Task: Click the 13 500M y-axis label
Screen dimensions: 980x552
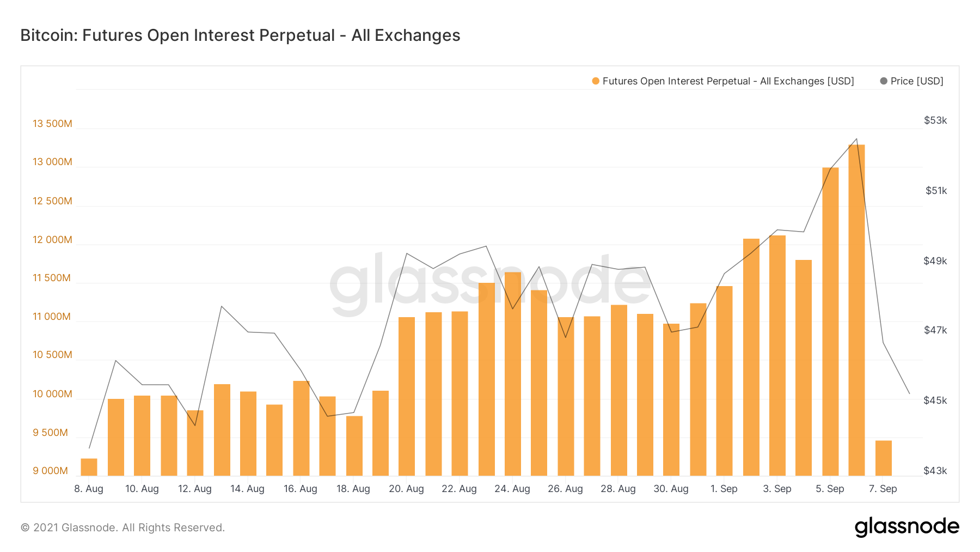Action: pos(52,124)
